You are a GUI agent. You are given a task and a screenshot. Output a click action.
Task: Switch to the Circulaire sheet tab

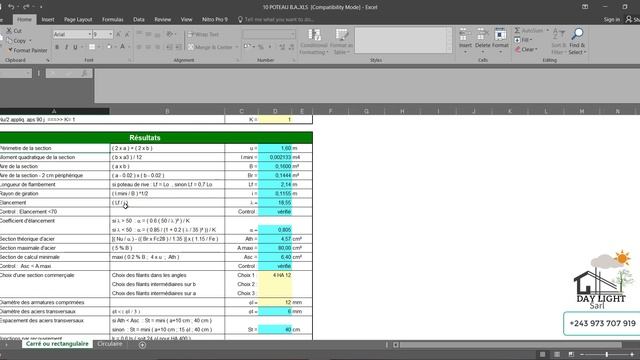point(110,344)
